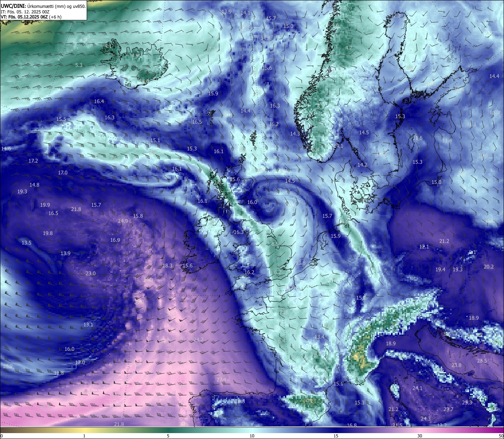Click the colour scale tick label "30"
This screenshot has height=439, width=504.
click(x=420, y=436)
